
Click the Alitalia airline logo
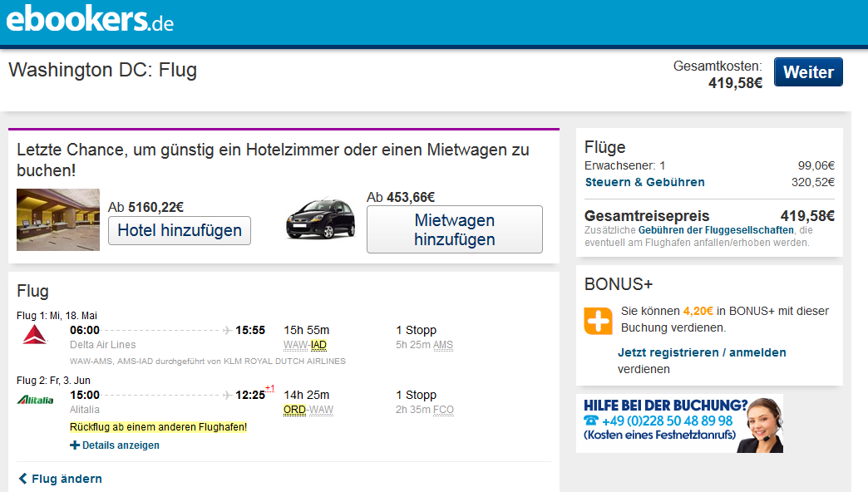click(x=35, y=400)
